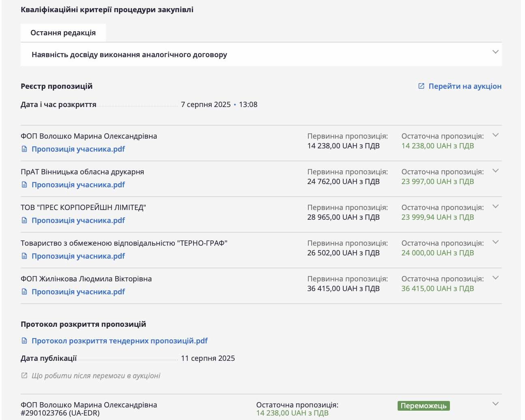Click final bid 23 999,94 UAH з ПДВ
This screenshot has width=525, height=420.
click(438, 217)
